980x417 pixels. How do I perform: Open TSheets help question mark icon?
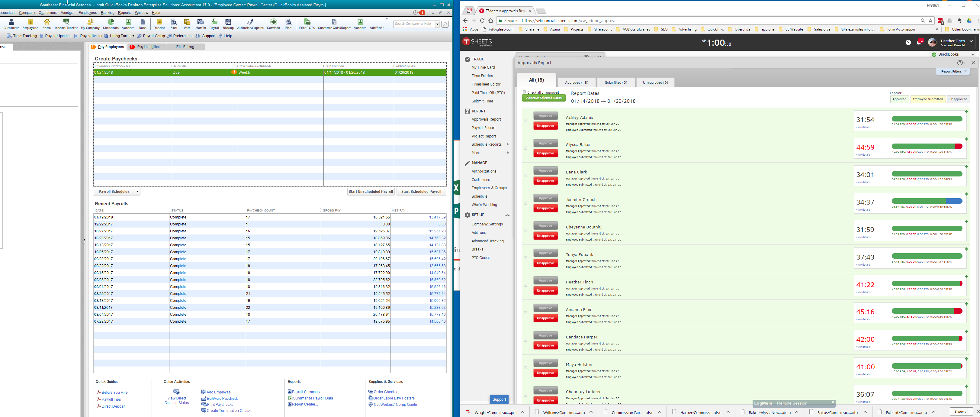908,43
